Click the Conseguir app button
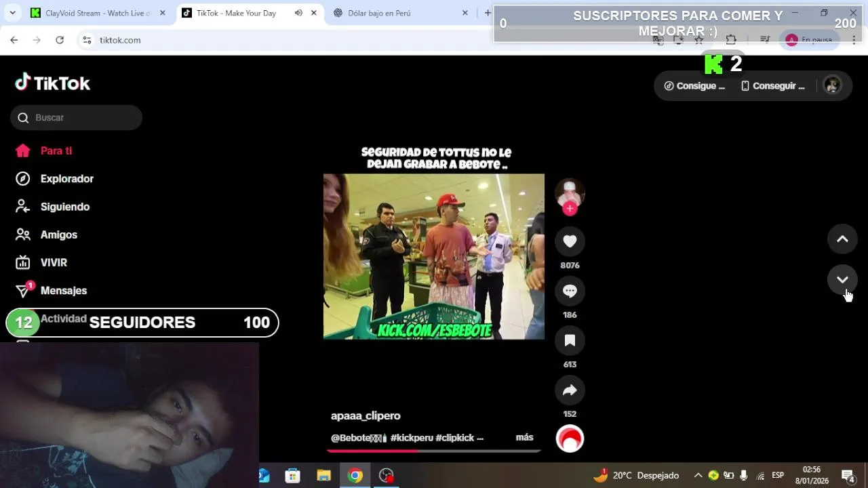This screenshot has width=868, height=488. [x=772, y=86]
